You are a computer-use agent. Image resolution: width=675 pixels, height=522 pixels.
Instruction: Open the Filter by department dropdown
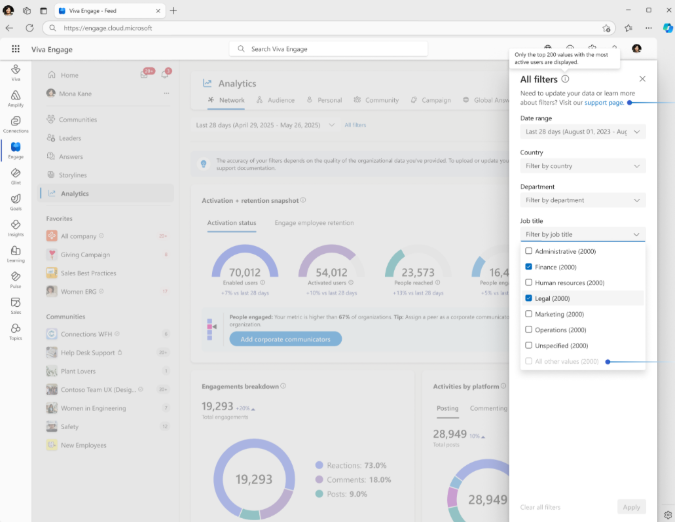tap(583, 200)
